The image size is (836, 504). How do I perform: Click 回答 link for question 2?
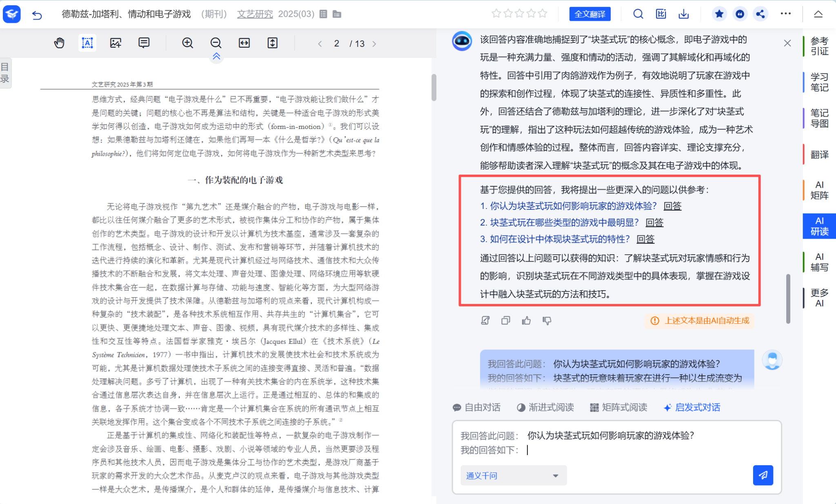[x=654, y=222]
